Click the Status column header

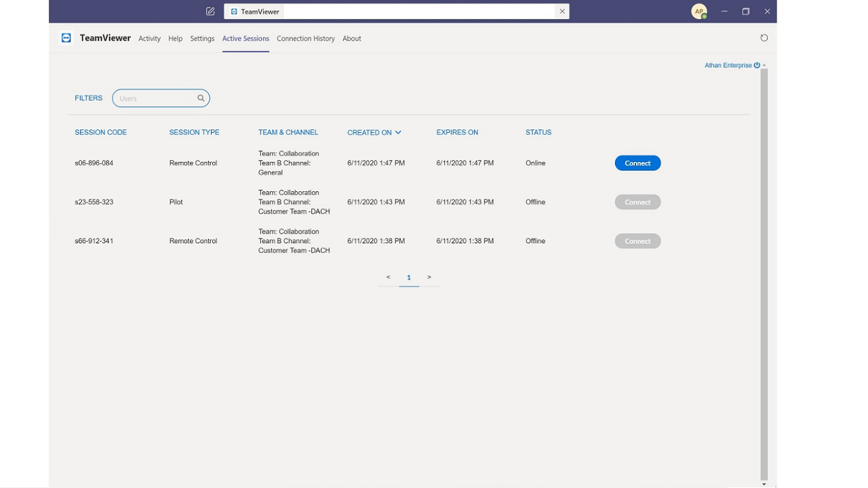[538, 132]
